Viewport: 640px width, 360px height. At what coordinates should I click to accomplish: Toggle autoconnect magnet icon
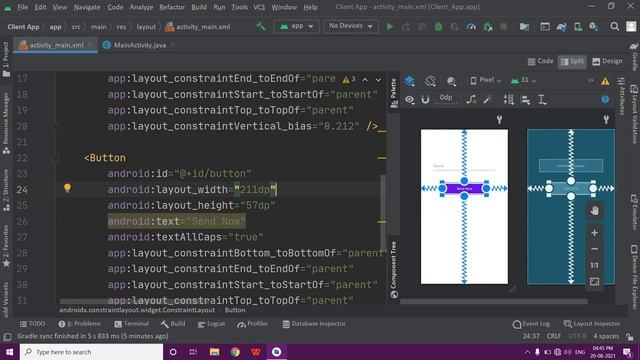425,100
